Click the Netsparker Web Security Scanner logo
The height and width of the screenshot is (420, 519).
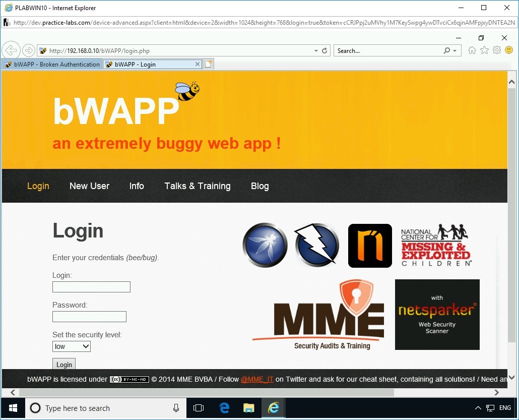(x=437, y=315)
